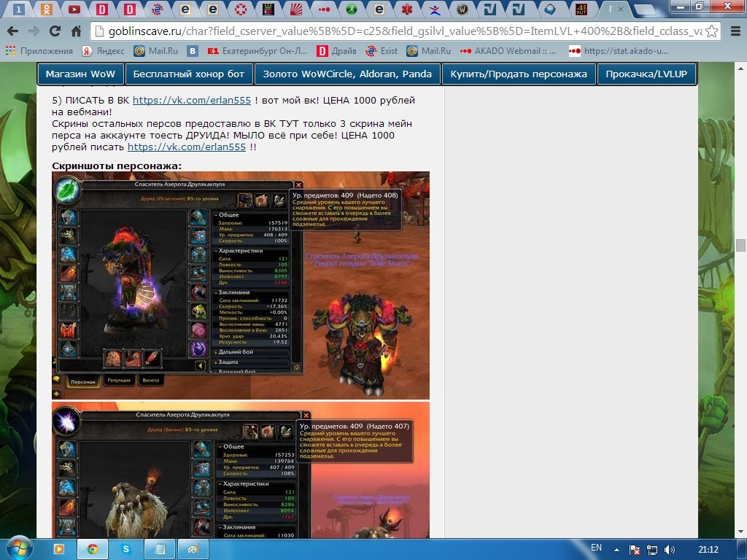The height and width of the screenshot is (560, 747).
Task: Switch to the 4PUT tab
Action: coord(581,9)
